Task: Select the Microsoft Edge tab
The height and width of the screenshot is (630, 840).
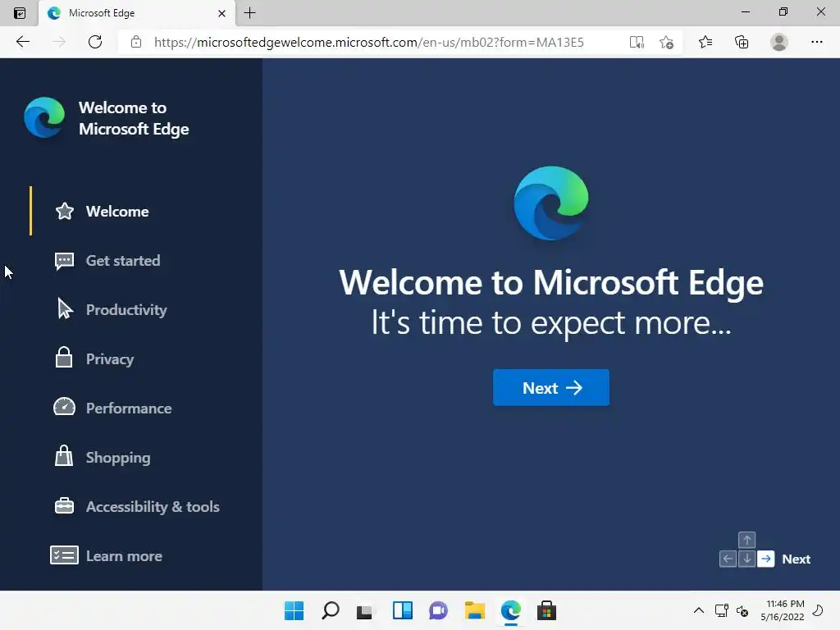Action: [x=137, y=13]
